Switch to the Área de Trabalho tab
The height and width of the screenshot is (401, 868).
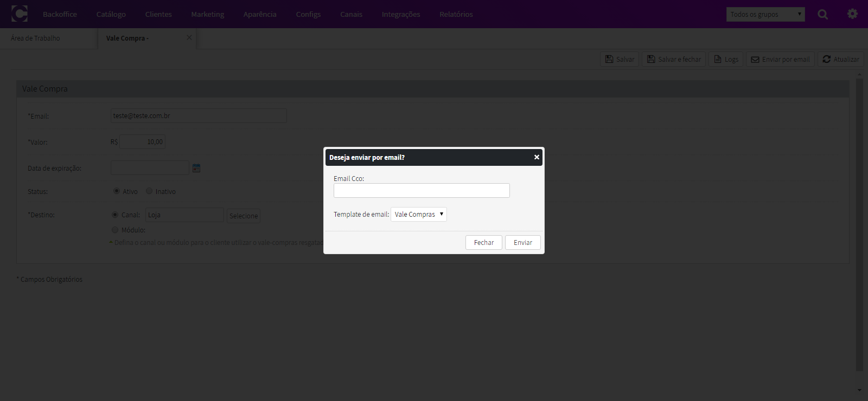pyautogui.click(x=49, y=38)
